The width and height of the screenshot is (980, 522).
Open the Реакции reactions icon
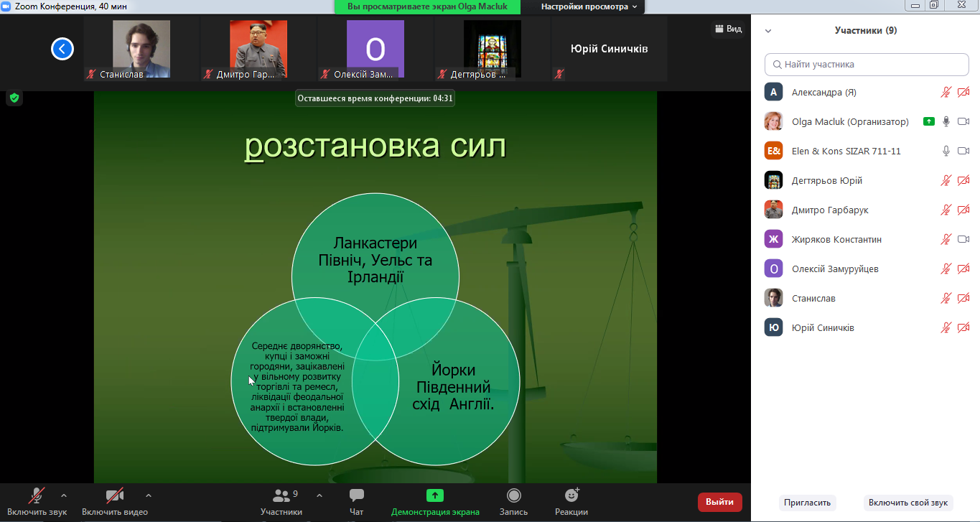(x=571, y=496)
